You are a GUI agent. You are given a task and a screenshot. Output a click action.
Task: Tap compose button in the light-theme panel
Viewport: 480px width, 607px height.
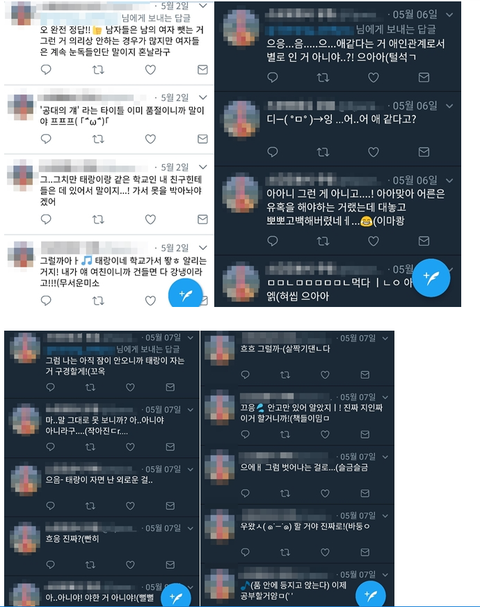185,295
